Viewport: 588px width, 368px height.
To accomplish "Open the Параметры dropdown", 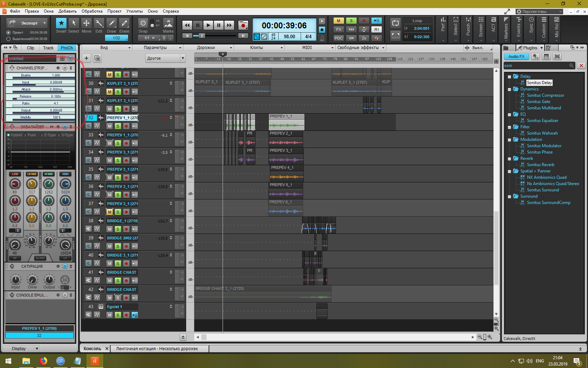I will point(157,48).
